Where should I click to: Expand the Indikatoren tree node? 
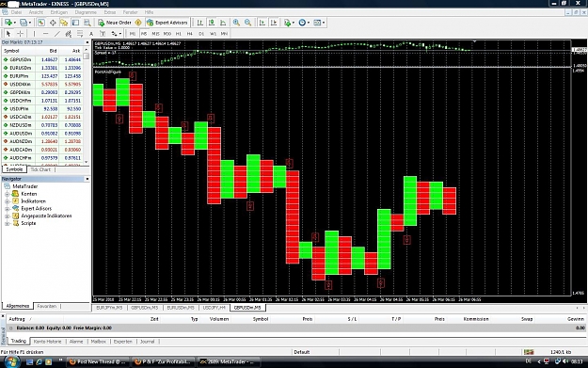click(x=7, y=201)
